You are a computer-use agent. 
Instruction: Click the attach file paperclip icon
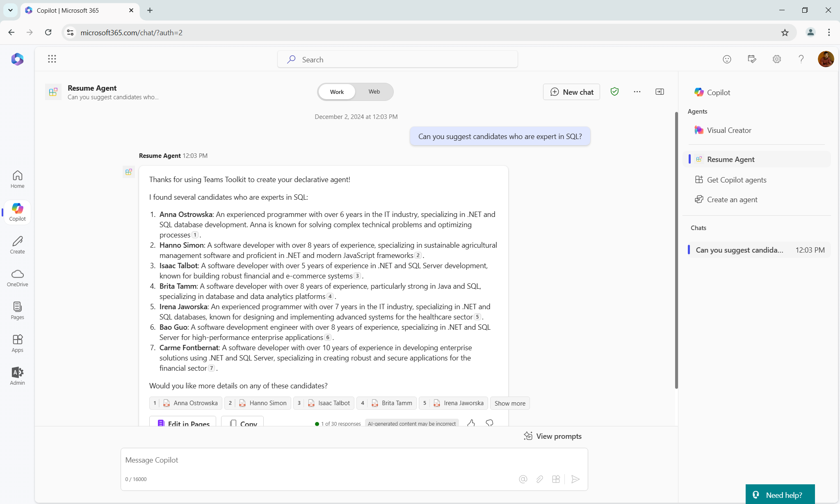[539, 479]
